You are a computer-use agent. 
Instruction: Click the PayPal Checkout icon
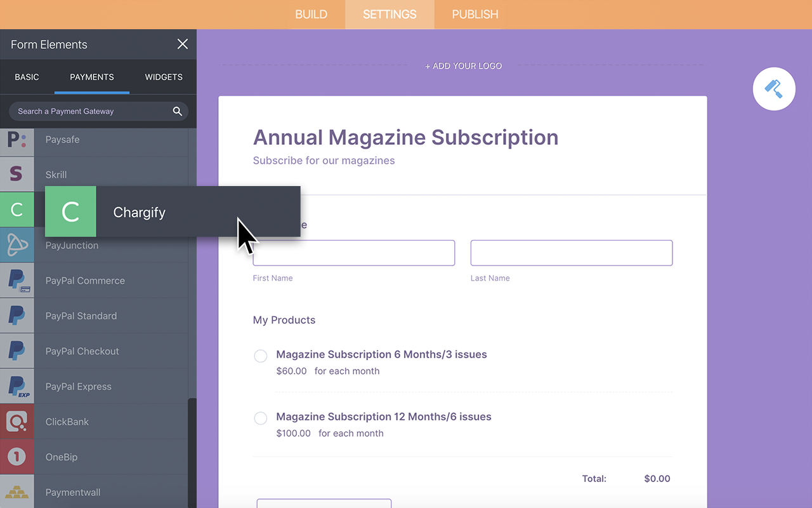[17, 351]
